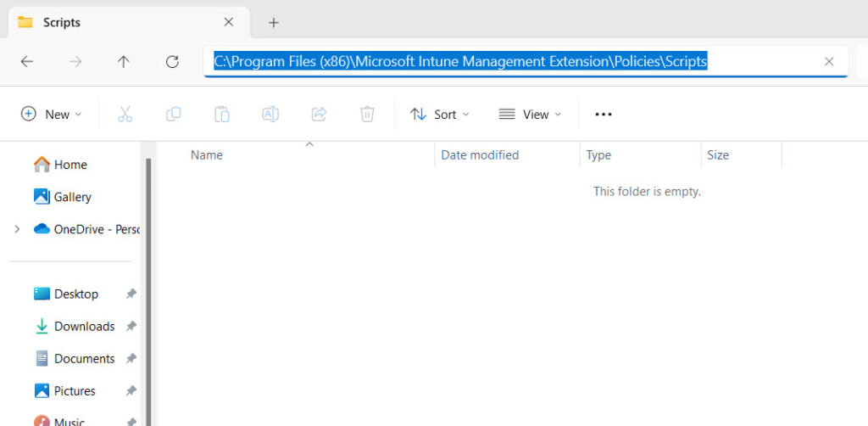Screen dimensions: 868x426
Task: Clear the address bar with X
Action: click(829, 61)
